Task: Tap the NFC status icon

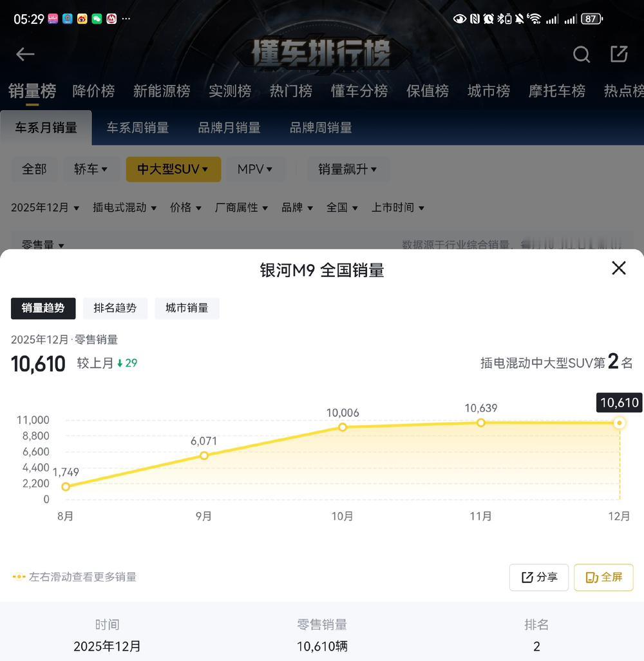Action: tap(475, 19)
